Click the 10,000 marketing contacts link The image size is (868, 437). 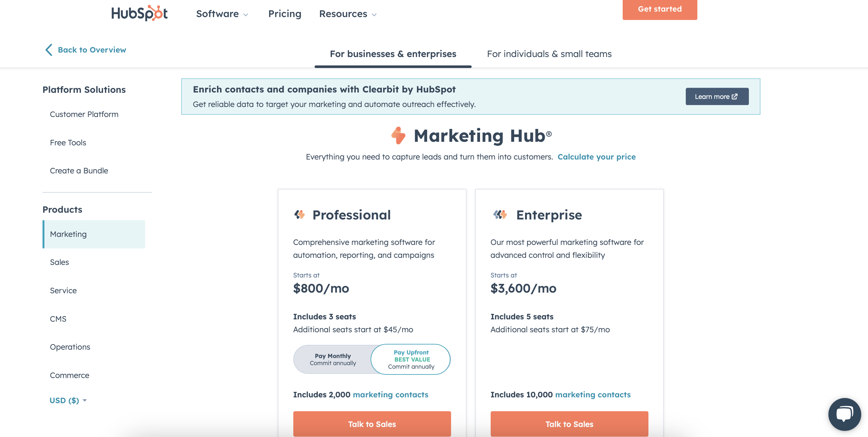tap(593, 394)
